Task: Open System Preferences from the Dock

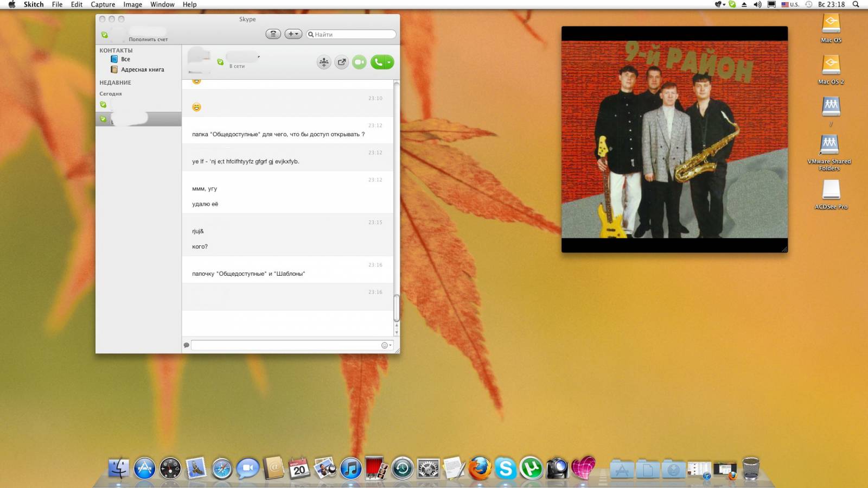Action: 428,468
